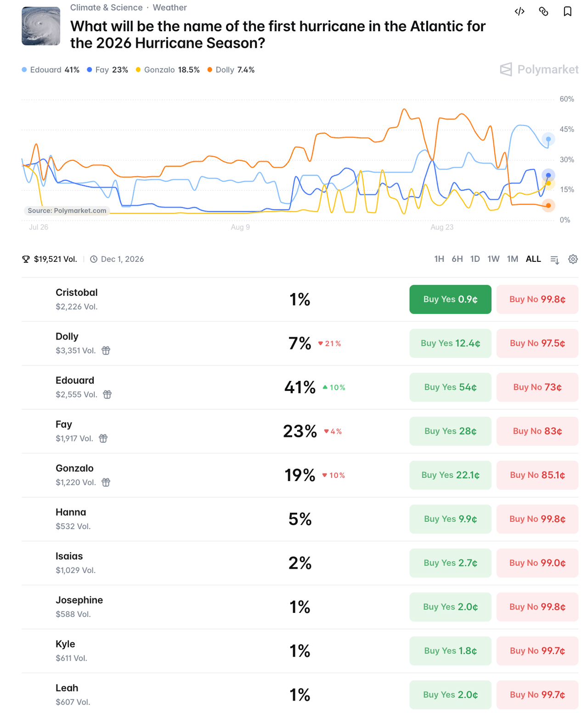Click the hurricane market thumbnail image
Image resolution: width=588 pixels, height=713 pixels.
click(41, 26)
